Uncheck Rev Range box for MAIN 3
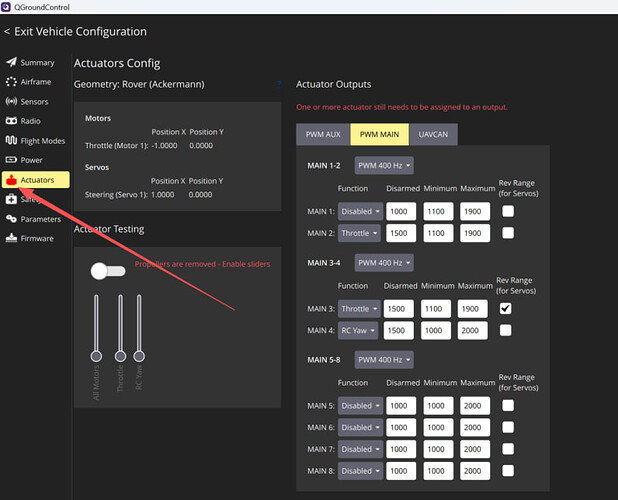The image size is (618, 500). click(x=506, y=309)
